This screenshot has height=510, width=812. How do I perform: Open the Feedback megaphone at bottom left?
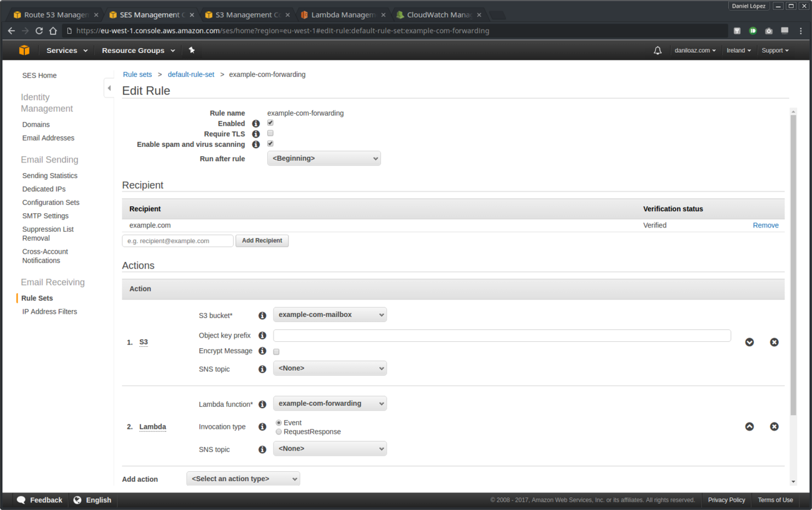[x=22, y=499]
